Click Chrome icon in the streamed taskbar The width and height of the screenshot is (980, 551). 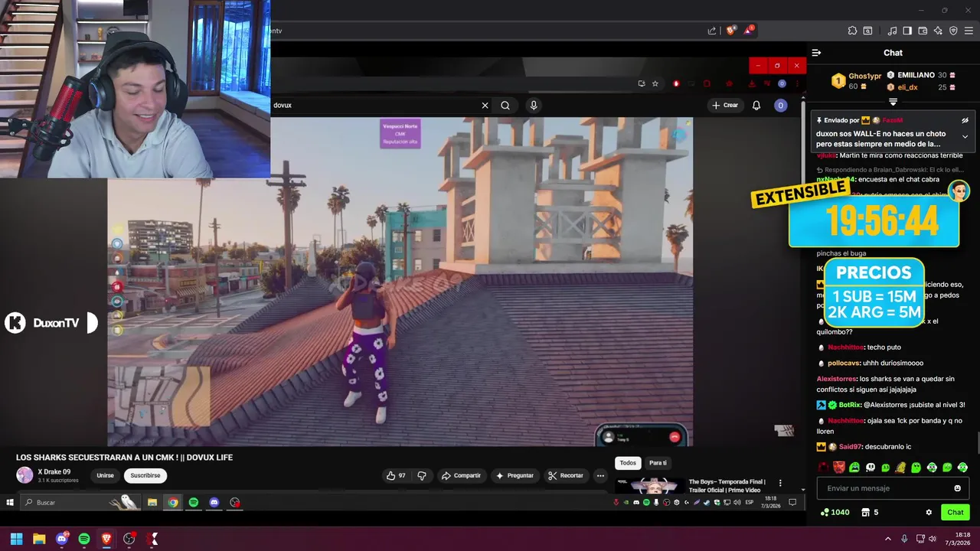(173, 502)
